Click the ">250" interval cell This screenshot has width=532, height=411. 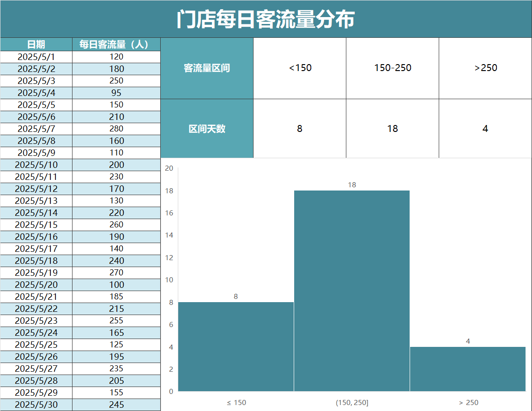[x=485, y=68]
